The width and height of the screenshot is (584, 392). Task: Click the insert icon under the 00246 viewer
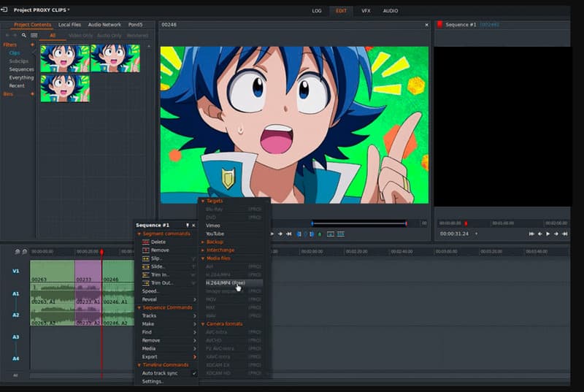click(340, 234)
